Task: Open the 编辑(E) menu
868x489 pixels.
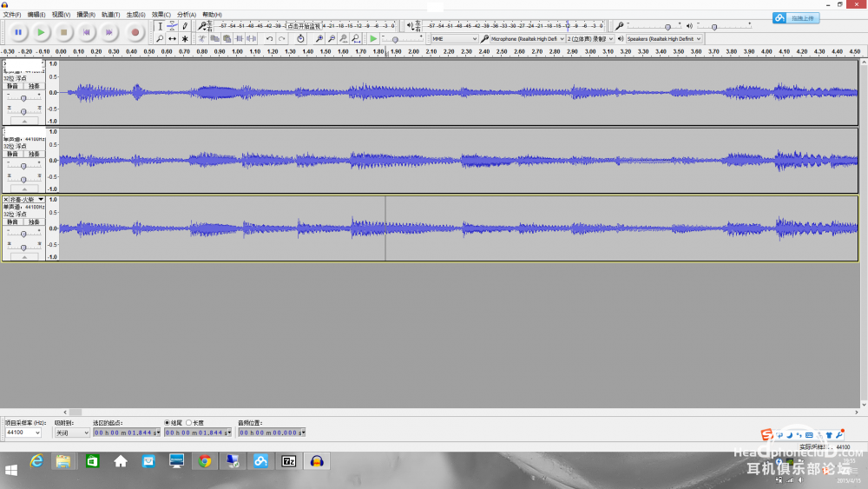Action: pos(36,15)
